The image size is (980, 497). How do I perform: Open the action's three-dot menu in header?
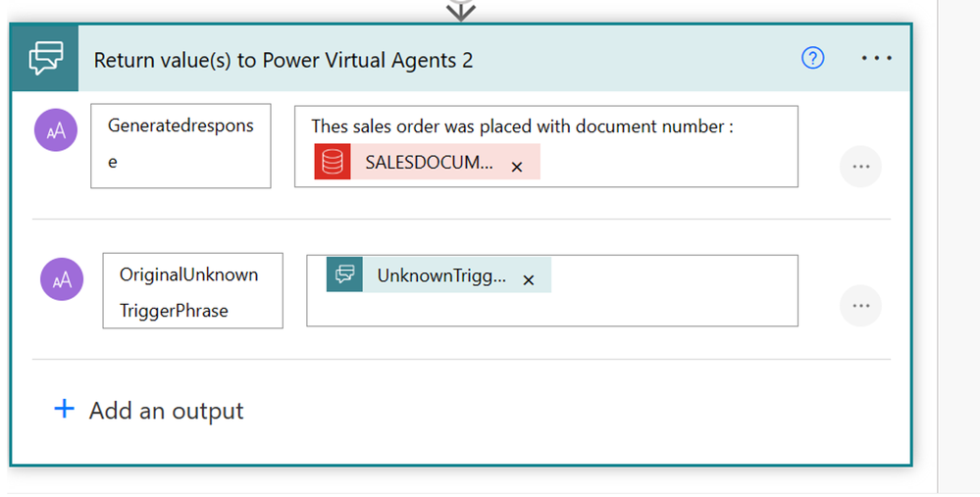point(876,58)
